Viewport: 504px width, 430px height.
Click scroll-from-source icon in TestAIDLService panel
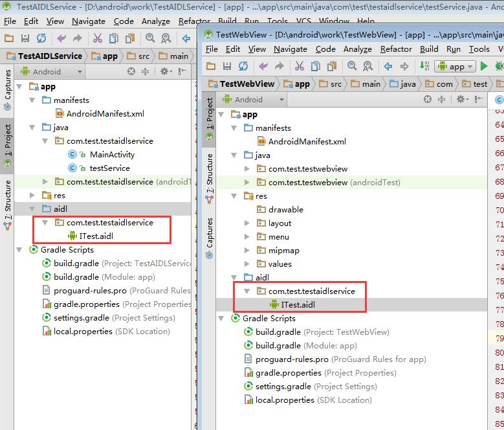coord(131,71)
